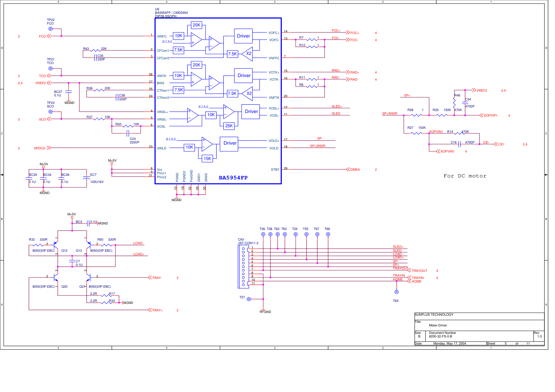
Task: Select resistor R46 470K
Action: [x=457, y=103]
